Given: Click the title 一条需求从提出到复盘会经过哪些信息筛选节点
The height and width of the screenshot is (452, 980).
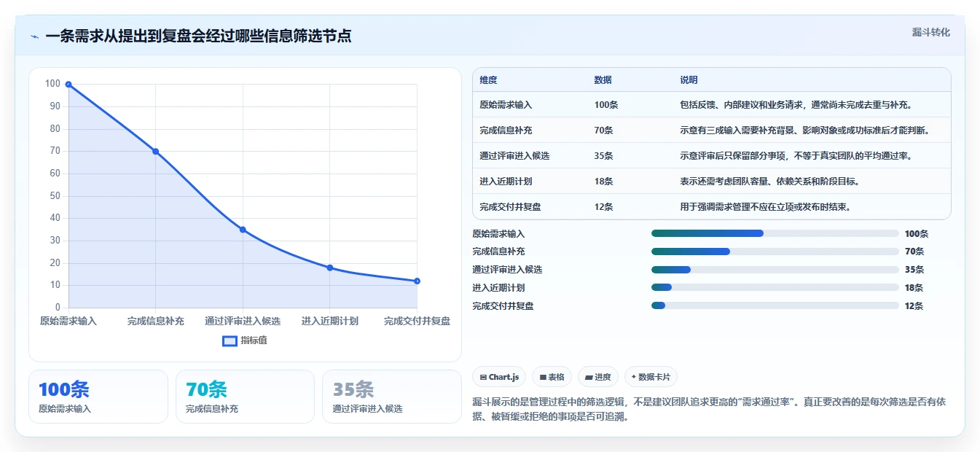Looking at the screenshot, I should 198,36.
